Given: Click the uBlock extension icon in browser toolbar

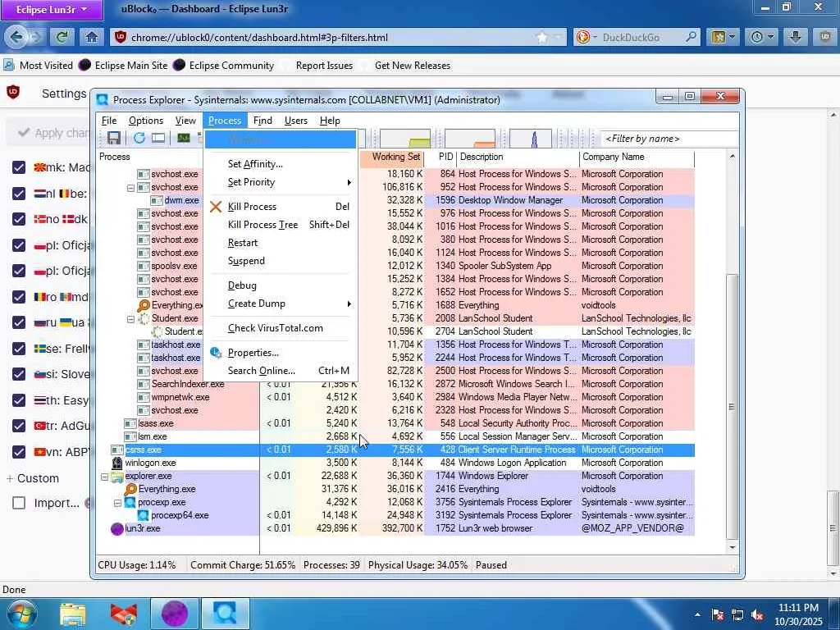Looking at the screenshot, I should tap(825, 37).
